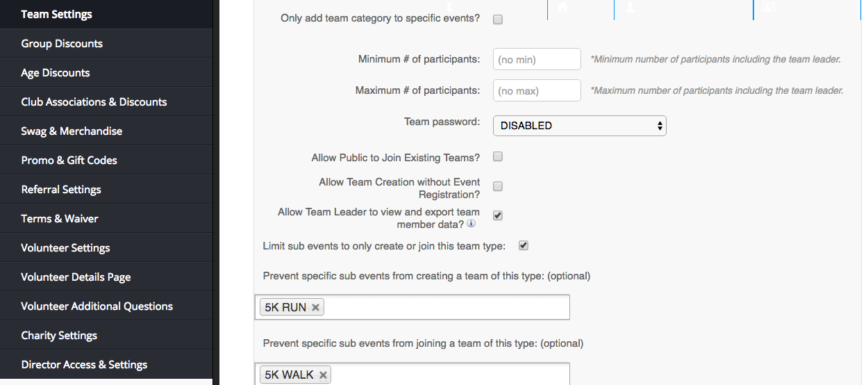Image resolution: width=868 pixels, height=385 pixels.
Task: Enable Allow Public to Join Existing Teams
Action: (498, 157)
